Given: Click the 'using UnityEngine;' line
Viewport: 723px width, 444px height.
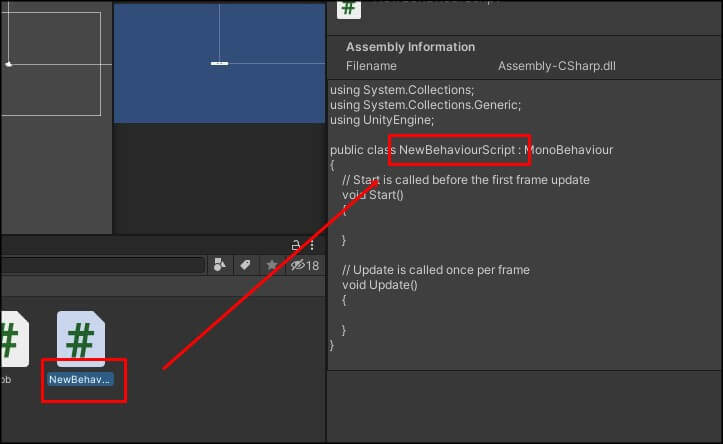Looking at the screenshot, I should (x=382, y=120).
